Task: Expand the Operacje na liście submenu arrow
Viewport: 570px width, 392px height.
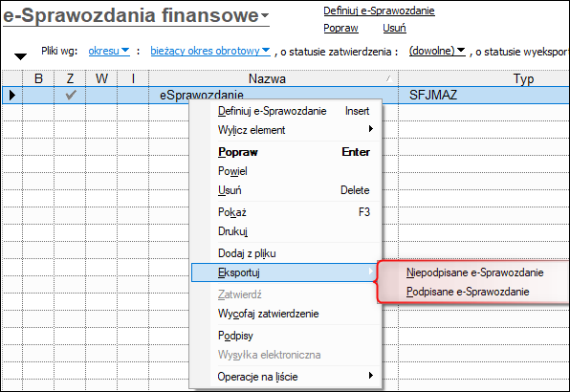Action: 370,376
